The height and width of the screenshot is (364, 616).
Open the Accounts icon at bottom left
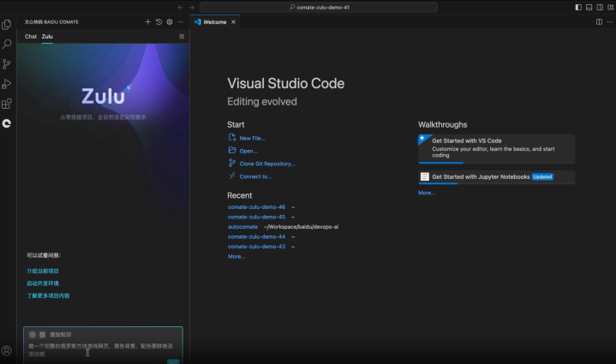[x=7, y=350]
